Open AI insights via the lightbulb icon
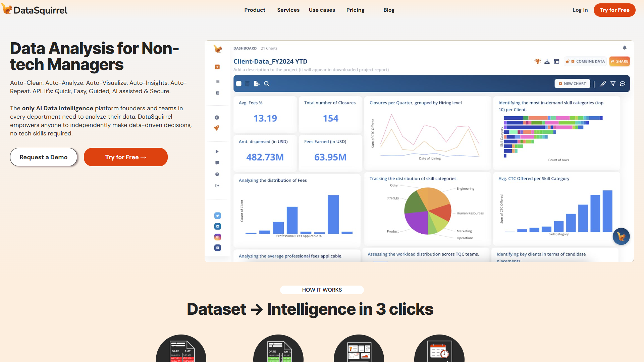 537,61
